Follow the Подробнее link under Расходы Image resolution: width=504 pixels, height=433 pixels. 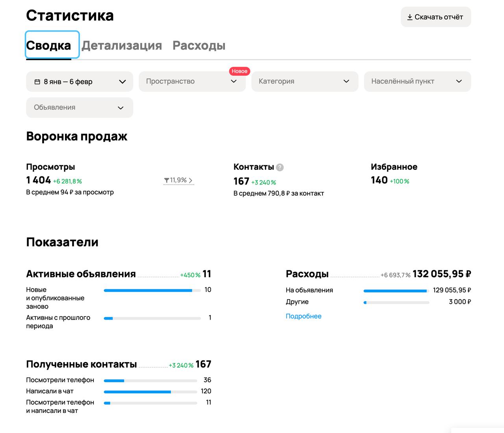(x=303, y=316)
